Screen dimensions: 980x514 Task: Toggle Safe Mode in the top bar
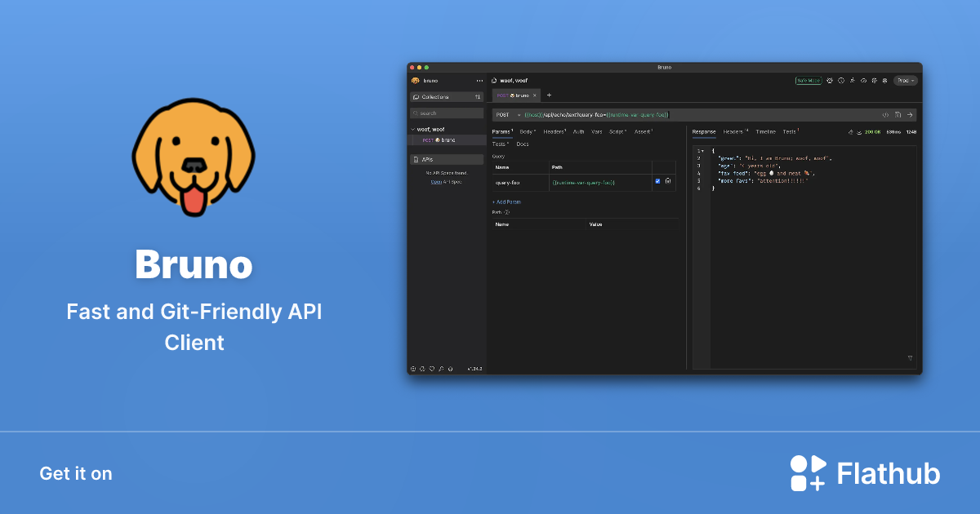pyautogui.click(x=808, y=80)
